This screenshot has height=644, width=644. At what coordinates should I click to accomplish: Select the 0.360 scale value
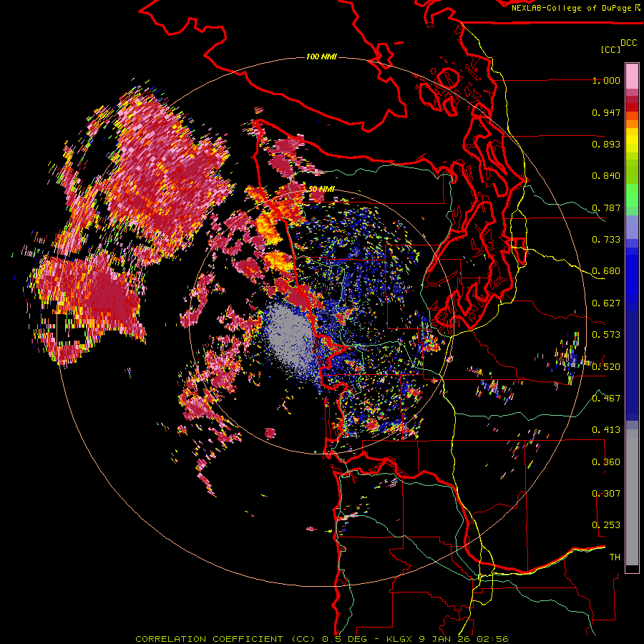tap(606, 462)
